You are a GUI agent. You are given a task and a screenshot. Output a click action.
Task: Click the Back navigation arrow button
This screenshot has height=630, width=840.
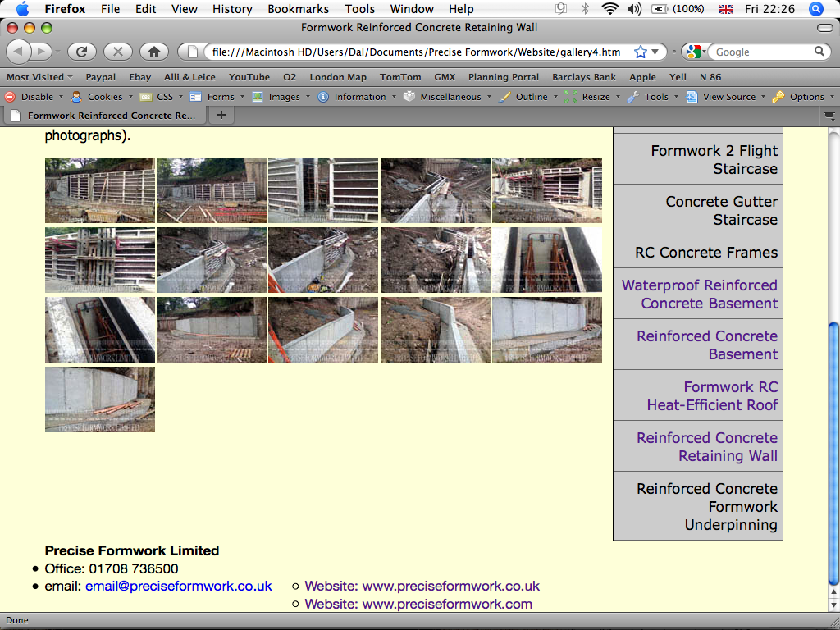18,52
